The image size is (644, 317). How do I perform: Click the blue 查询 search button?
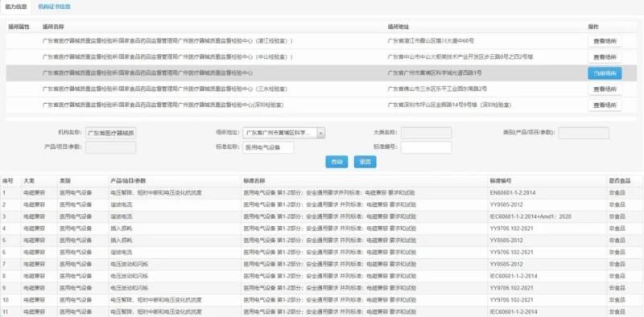click(x=336, y=162)
